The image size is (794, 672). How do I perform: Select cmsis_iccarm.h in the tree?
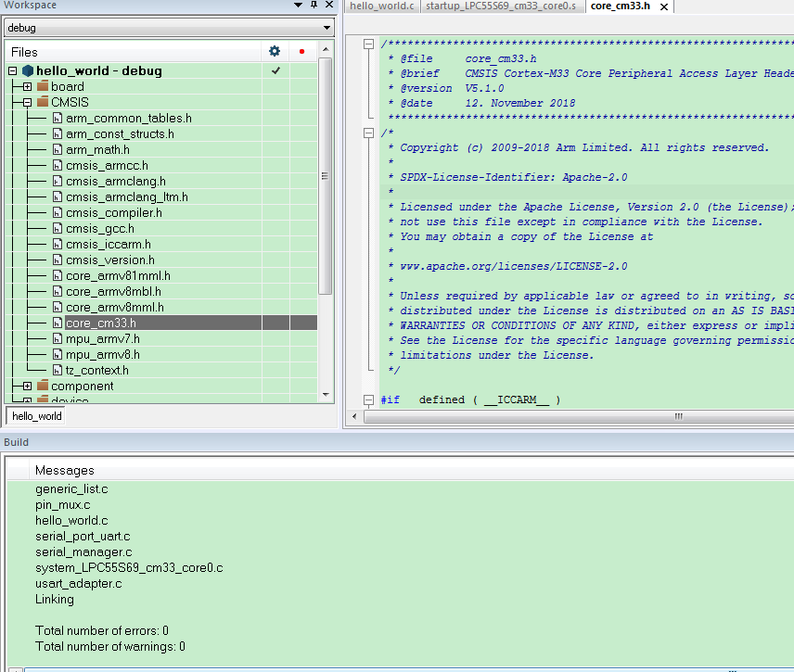coord(109,245)
